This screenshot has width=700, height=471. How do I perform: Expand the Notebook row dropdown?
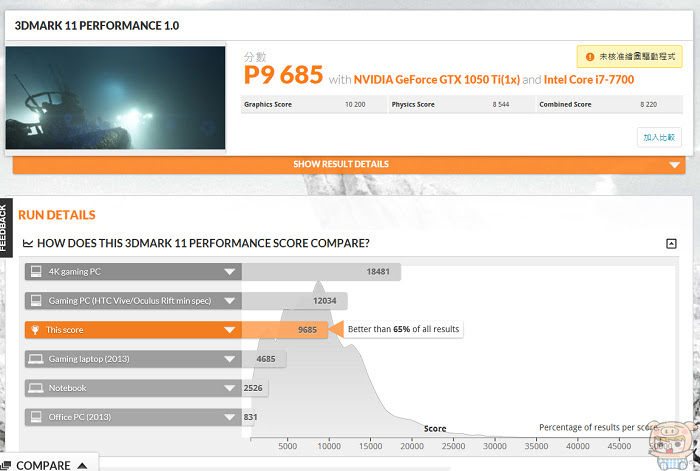229,388
